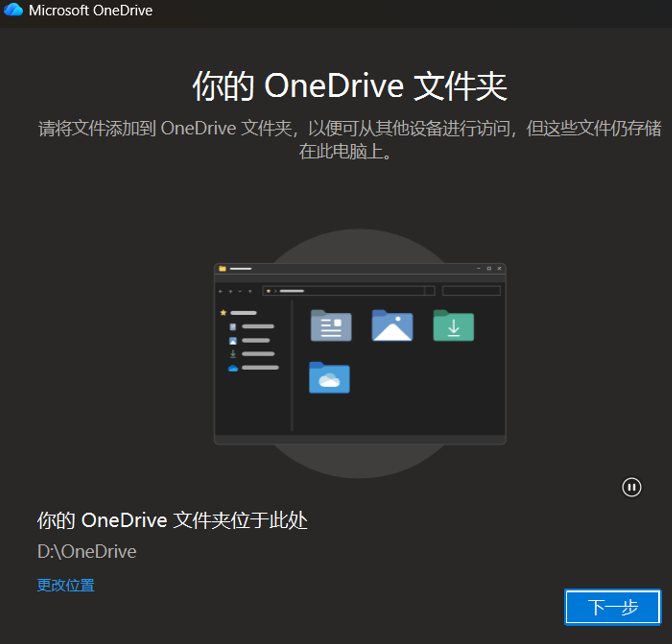Click the green downloads folder in illustration

[x=453, y=326]
